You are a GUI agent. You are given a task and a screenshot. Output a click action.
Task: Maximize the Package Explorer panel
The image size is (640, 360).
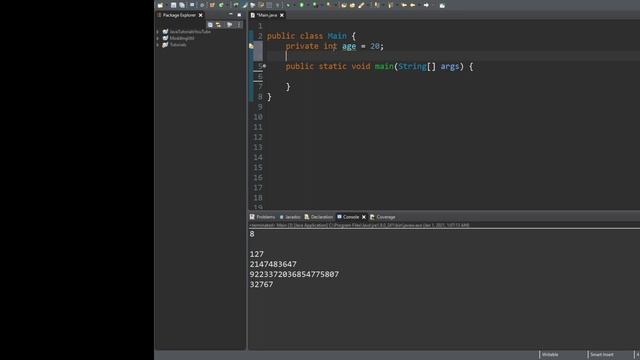coord(239,15)
